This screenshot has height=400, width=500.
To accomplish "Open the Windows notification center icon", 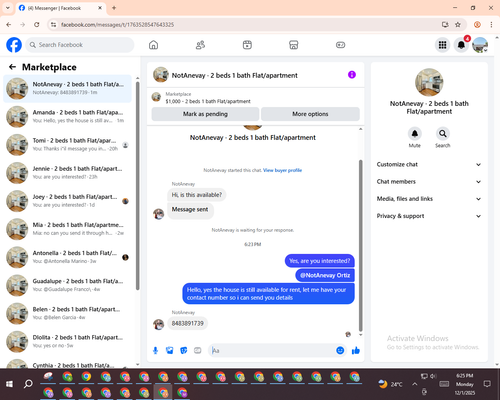I will pos(487,384).
